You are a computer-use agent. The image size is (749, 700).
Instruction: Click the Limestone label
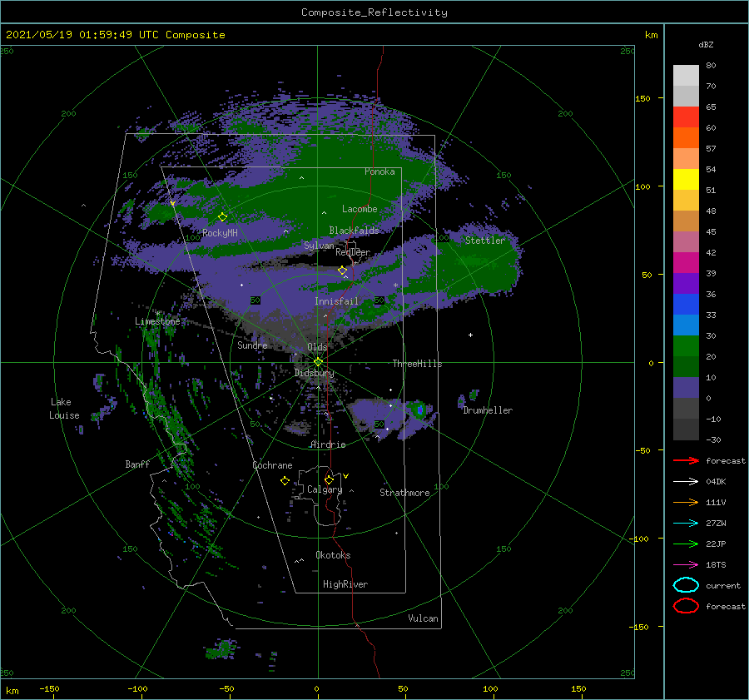click(157, 321)
